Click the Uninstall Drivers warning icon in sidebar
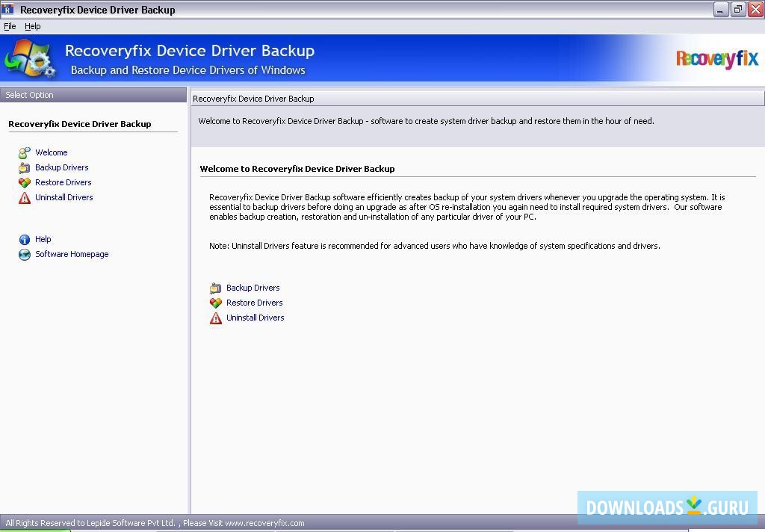The height and width of the screenshot is (532, 765). coord(24,197)
